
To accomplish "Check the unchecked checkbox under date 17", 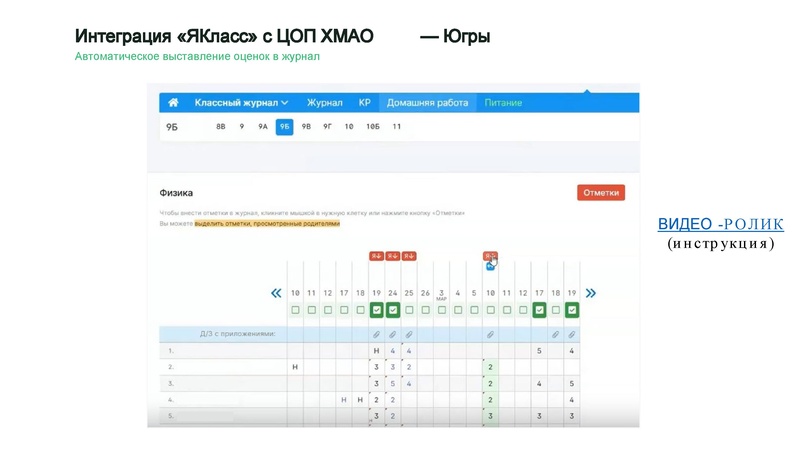I will [344, 310].
